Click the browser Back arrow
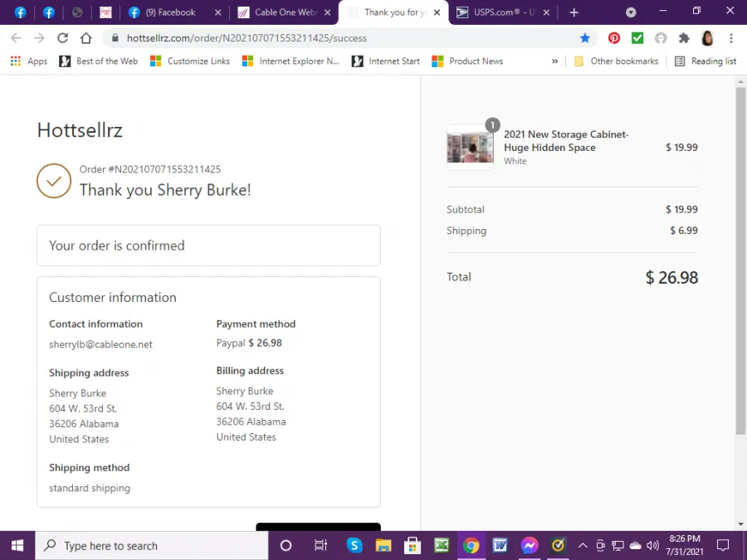Image resolution: width=747 pixels, height=560 pixels. 16,38
